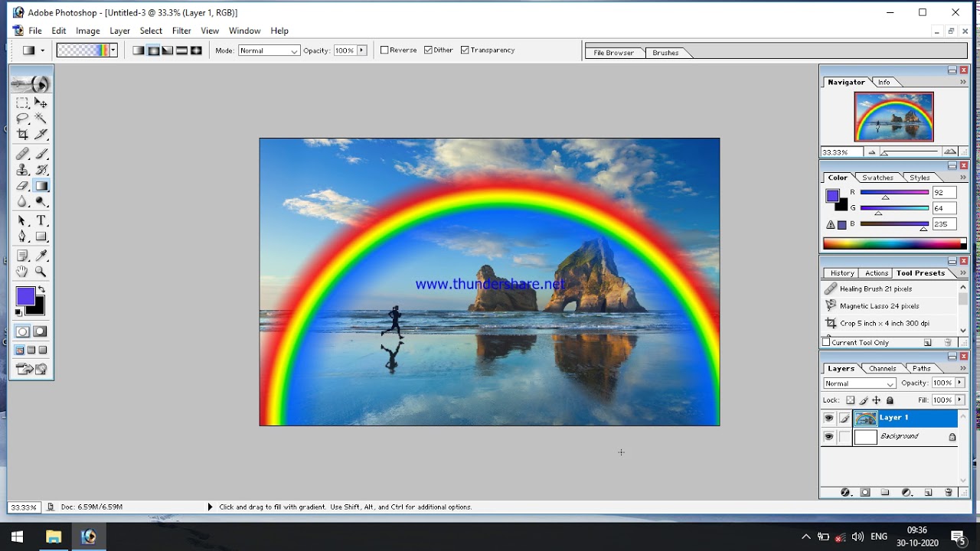Toggle lock transparent pixels in Layers

pos(850,400)
